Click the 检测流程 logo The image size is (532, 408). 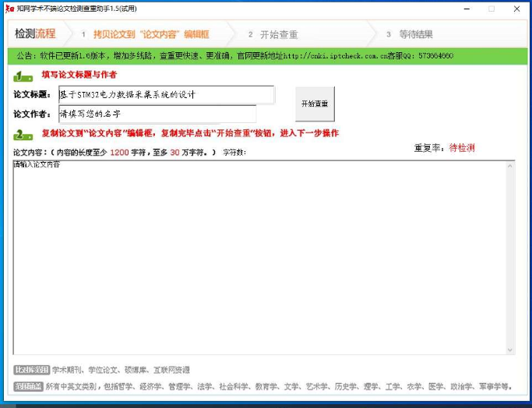(35, 34)
